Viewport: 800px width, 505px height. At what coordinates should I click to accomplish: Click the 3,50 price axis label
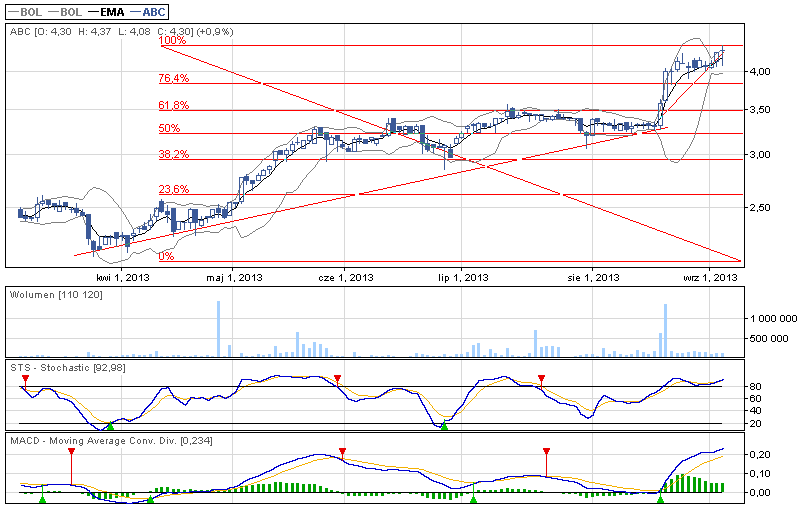coord(761,110)
